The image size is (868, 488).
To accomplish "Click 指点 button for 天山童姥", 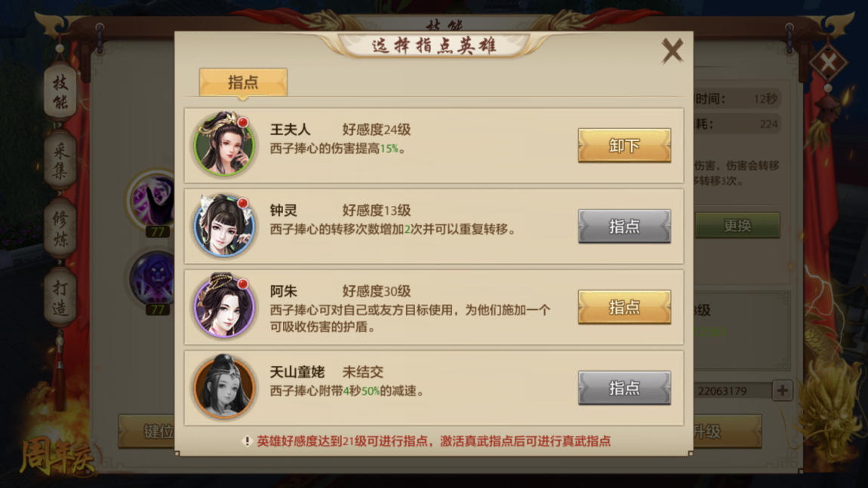I will point(624,388).
